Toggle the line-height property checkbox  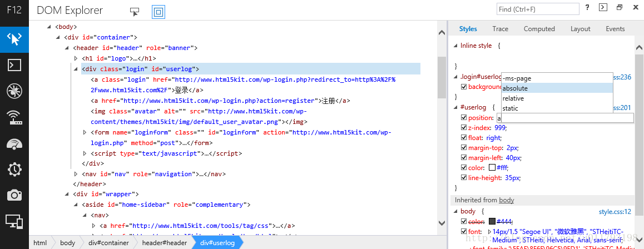(x=464, y=178)
